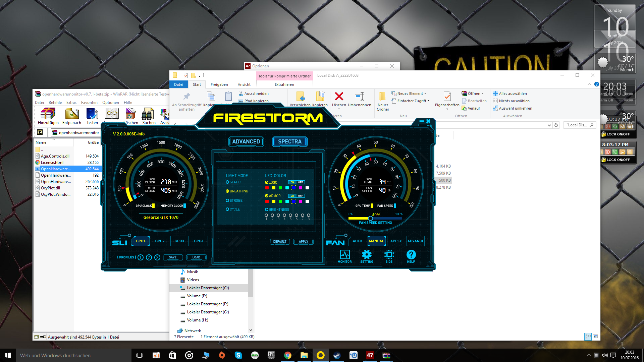The image size is (644, 362).
Task: Pick the red LOGO color swatch
Action: point(267,188)
